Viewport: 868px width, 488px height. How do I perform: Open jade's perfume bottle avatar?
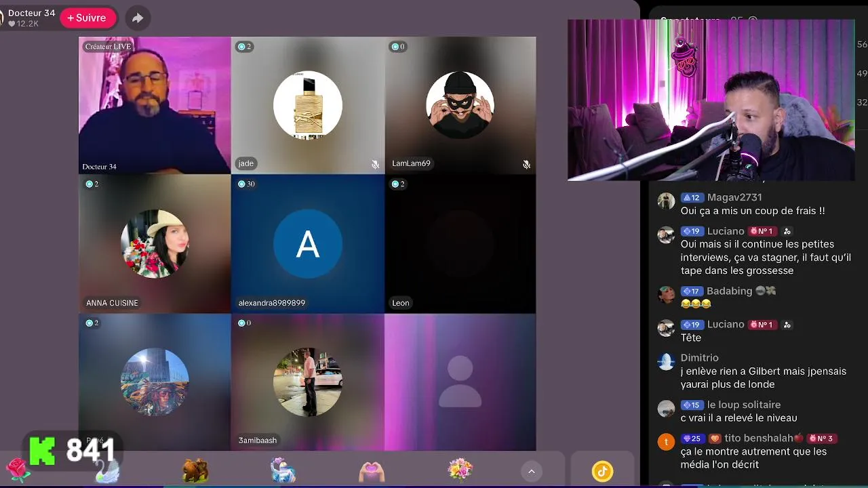308,105
